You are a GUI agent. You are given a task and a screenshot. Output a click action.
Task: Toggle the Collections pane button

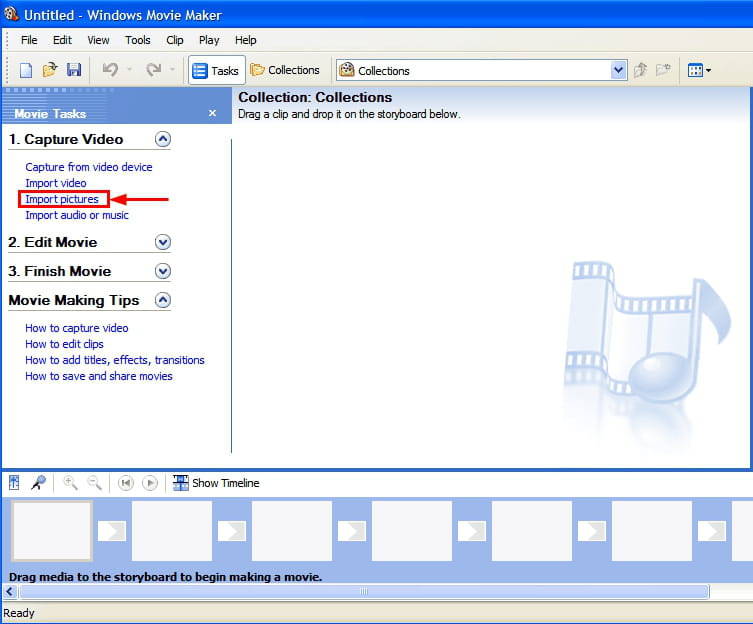(285, 71)
